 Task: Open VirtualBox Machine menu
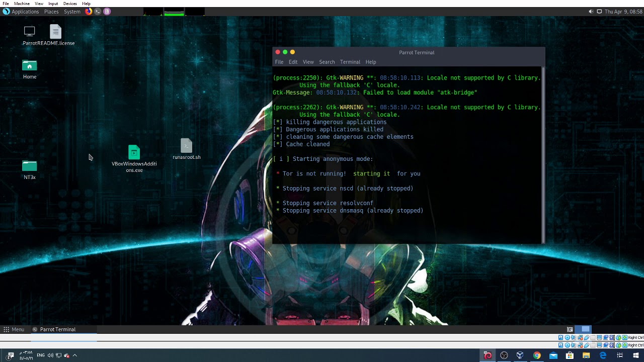point(22,4)
